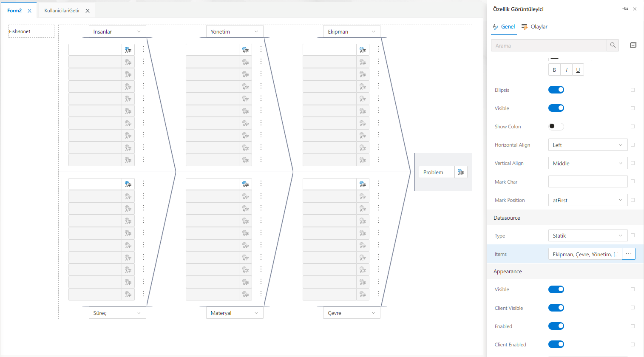Collapse the Appearance section

click(635, 271)
